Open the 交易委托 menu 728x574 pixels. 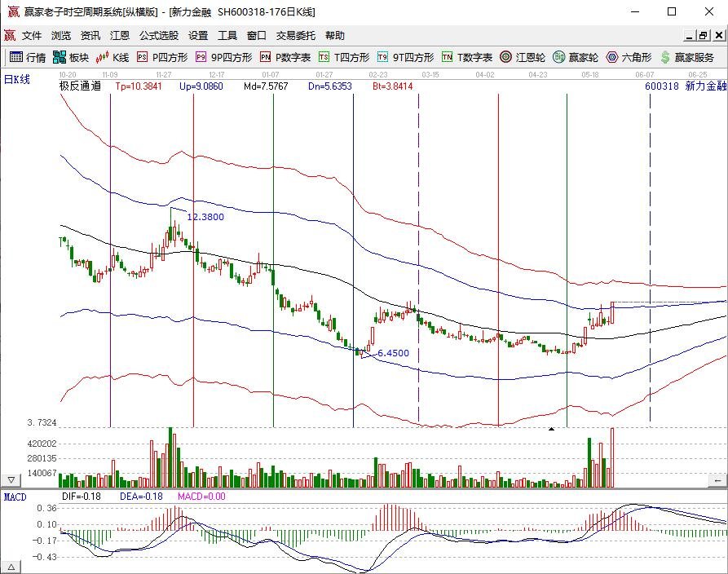[296, 35]
